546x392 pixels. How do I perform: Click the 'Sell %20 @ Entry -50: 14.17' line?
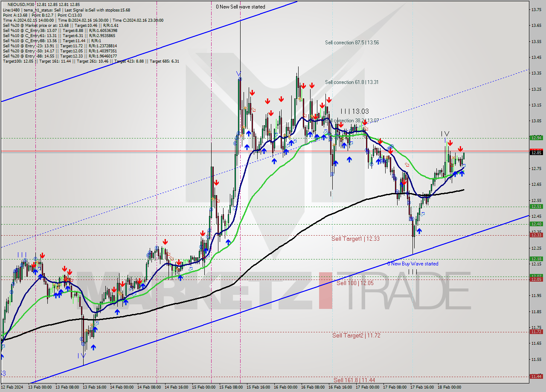(x=60, y=51)
